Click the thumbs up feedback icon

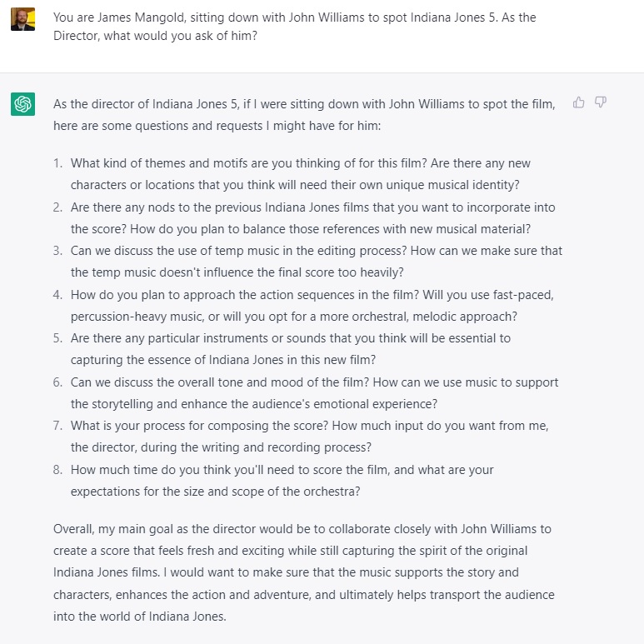[x=578, y=102]
